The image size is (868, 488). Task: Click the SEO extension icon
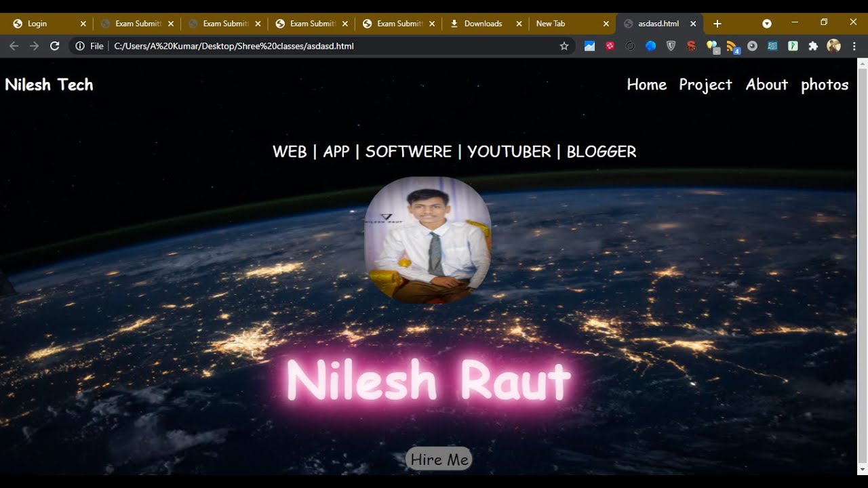click(x=691, y=46)
